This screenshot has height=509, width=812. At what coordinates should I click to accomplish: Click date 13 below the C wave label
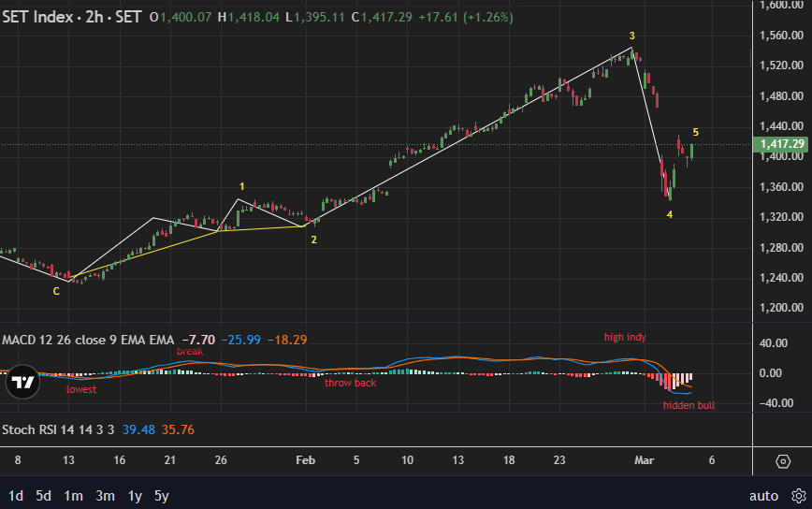[x=68, y=460]
